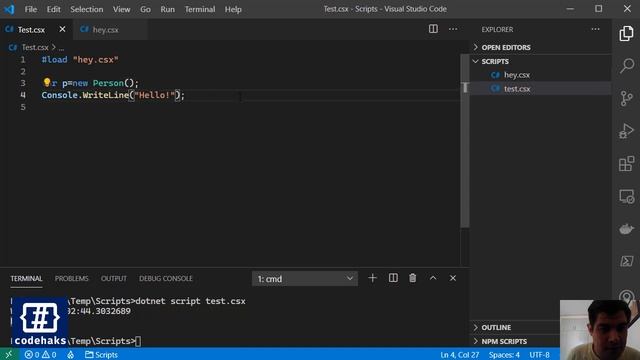Click the editor vertical scrollbar
The width and height of the screenshot is (640, 360).
(465, 140)
